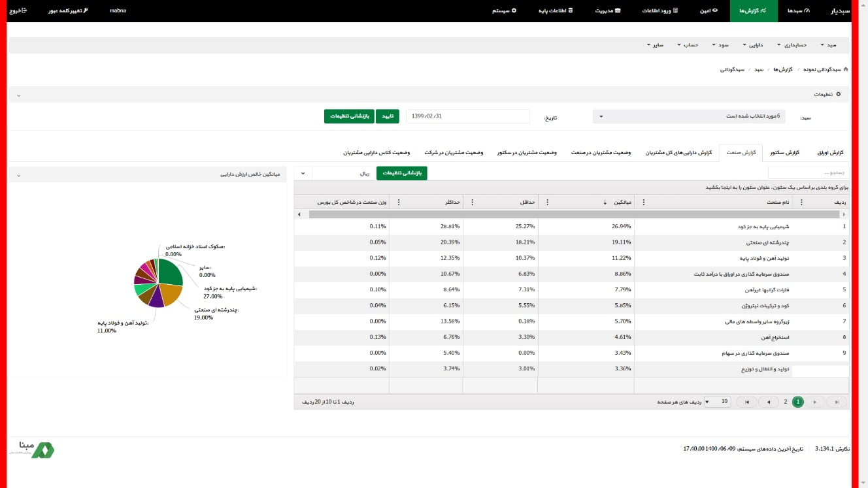This screenshot has width=868, height=488.
Task: Click سبدگردانی نمونه breadcrumb link
Action: click(x=821, y=69)
